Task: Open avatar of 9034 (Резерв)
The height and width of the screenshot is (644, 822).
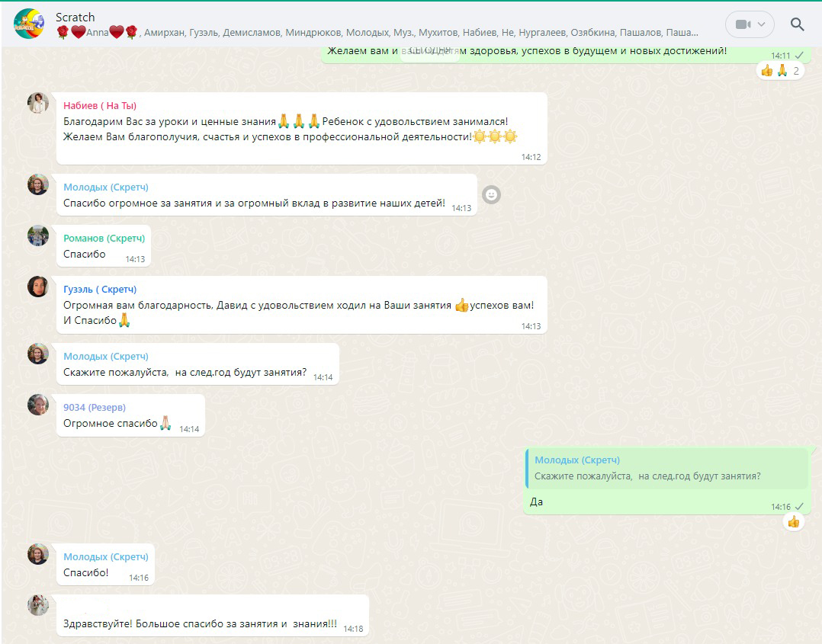Action: pyautogui.click(x=38, y=405)
